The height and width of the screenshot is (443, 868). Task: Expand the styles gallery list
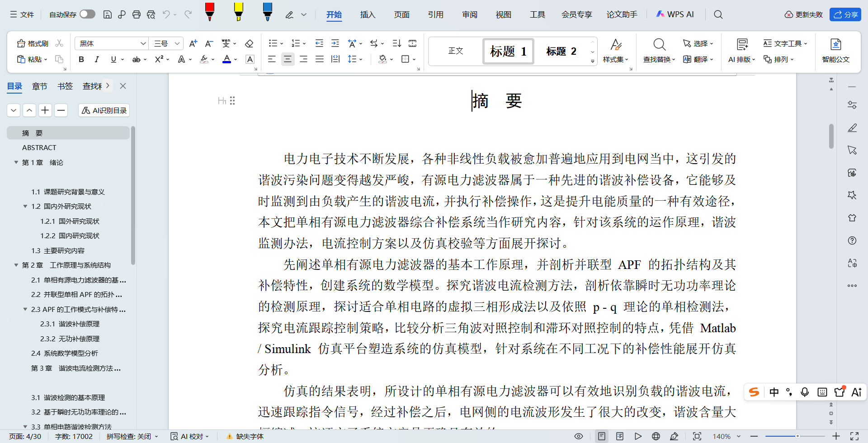592,61
